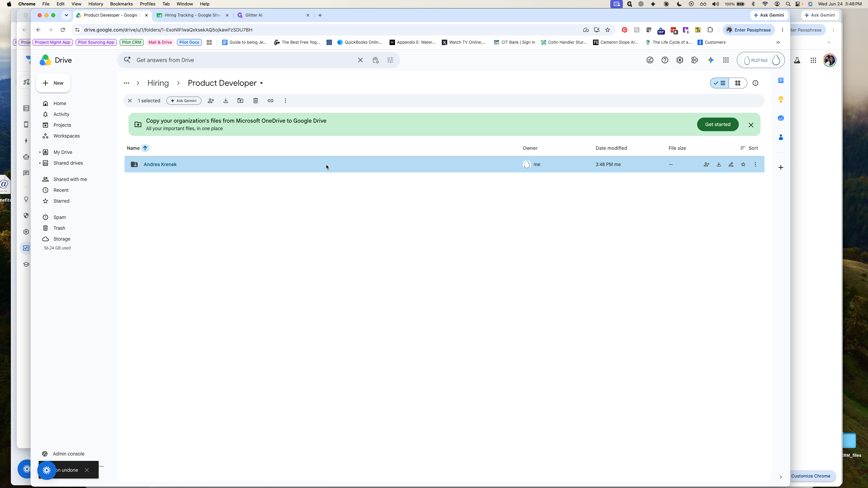Clear the selection with the X icon
This screenshot has height=488, width=868.
[x=130, y=101]
